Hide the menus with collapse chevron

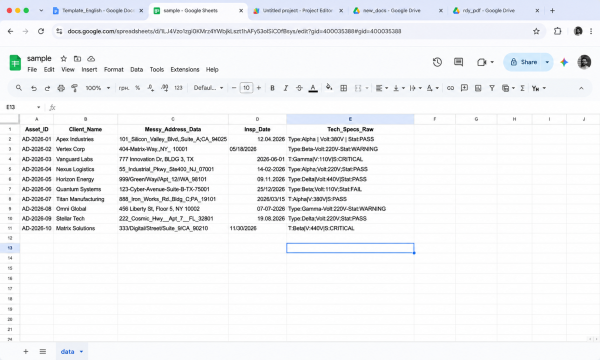[x=581, y=88]
